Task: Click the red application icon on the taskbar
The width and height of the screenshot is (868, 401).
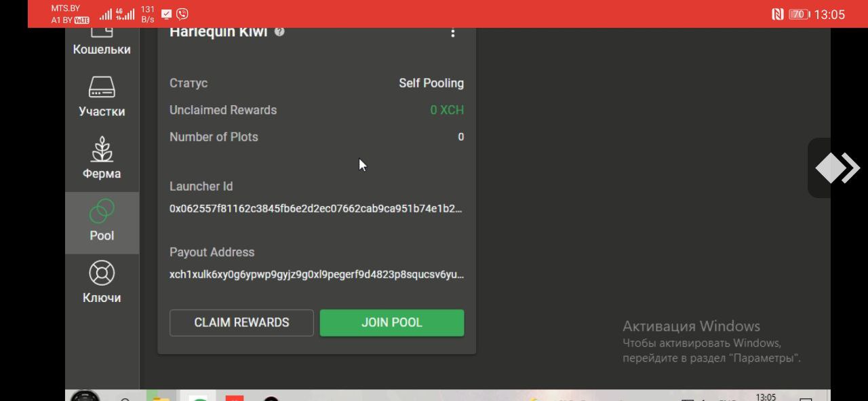Action: [x=235, y=397]
